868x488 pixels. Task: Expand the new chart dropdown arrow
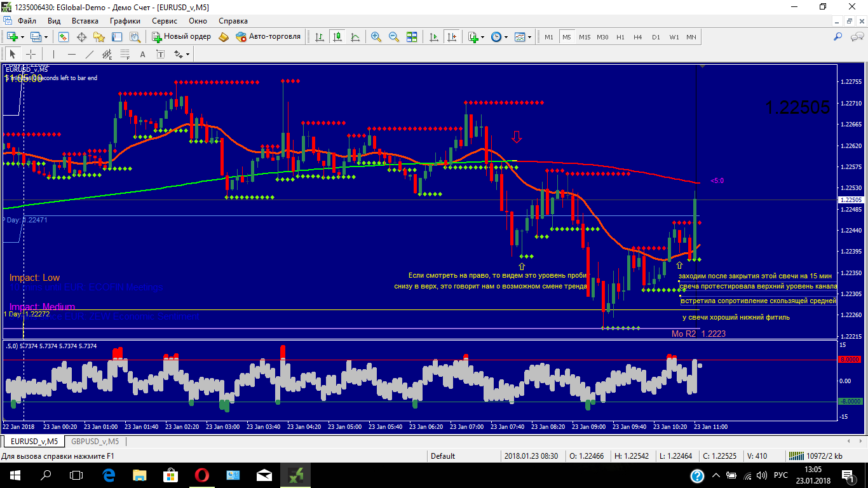point(24,37)
